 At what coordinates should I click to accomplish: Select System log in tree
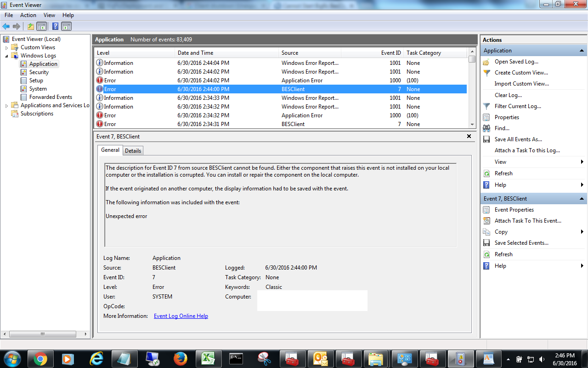[x=38, y=89]
